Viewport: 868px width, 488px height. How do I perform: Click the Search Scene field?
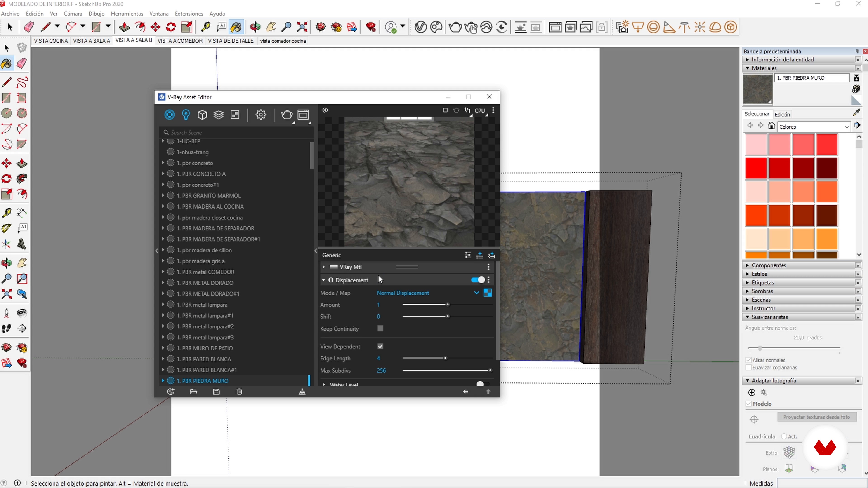tap(236, 132)
